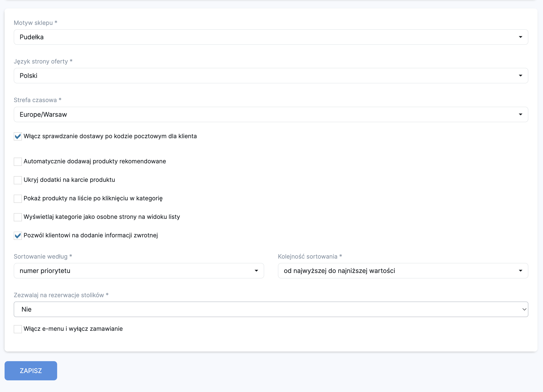Click arrow next to numer priorytetu

tap(256, 271)
